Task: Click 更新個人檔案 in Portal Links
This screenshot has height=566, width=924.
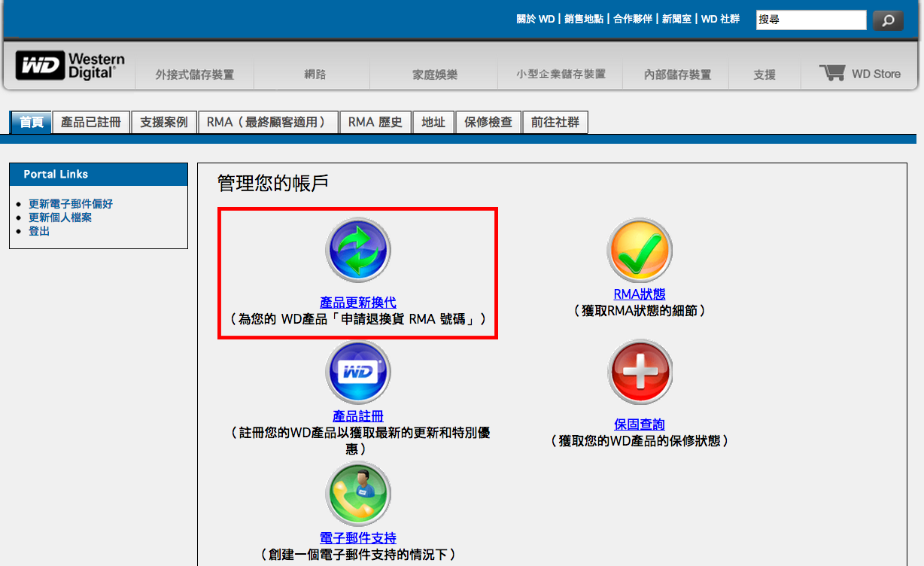Action: 60,218
